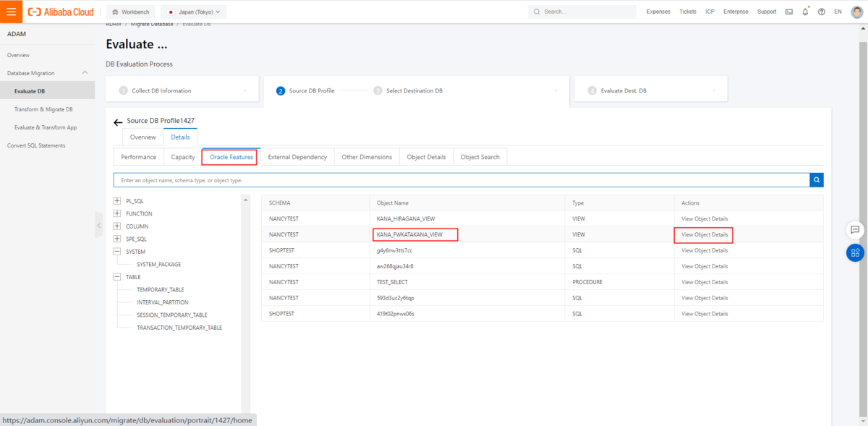View Object Details for KANA_HIRAGANA_VIEW

705,218
